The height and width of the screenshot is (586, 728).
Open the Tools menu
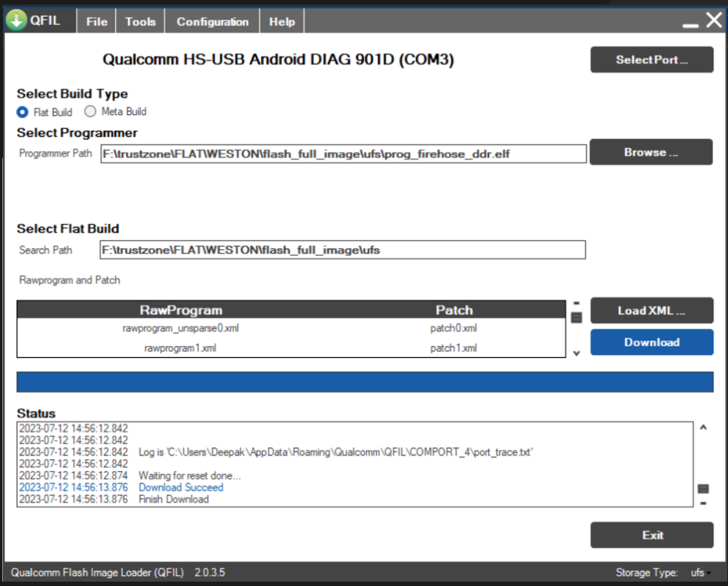pyautogui.click(x=140, y=22)
